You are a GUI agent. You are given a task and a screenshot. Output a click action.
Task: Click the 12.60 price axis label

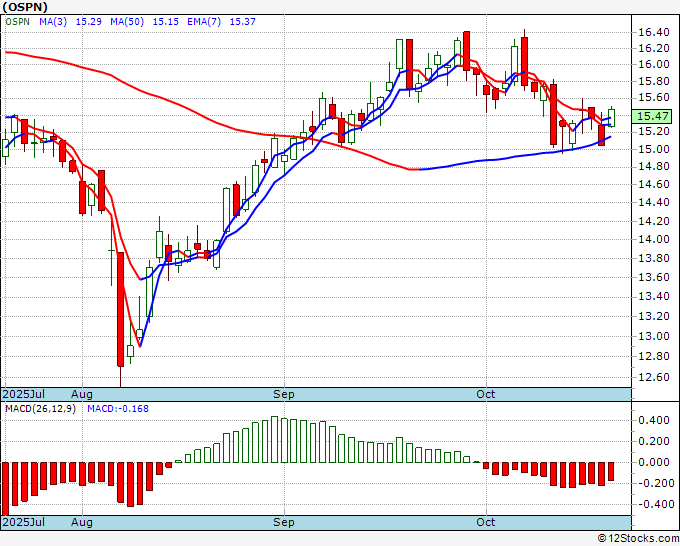(x=654, y=377)
